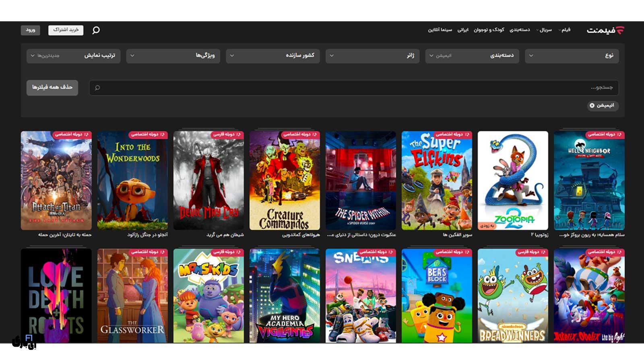
Task: Click the title سوپر الفکین ها
Action: coord(458,235)
